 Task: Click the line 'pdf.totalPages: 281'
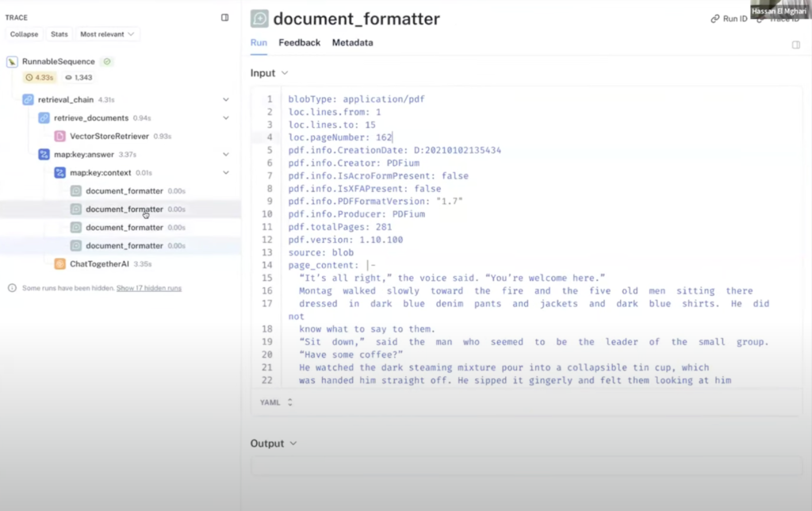340,227
